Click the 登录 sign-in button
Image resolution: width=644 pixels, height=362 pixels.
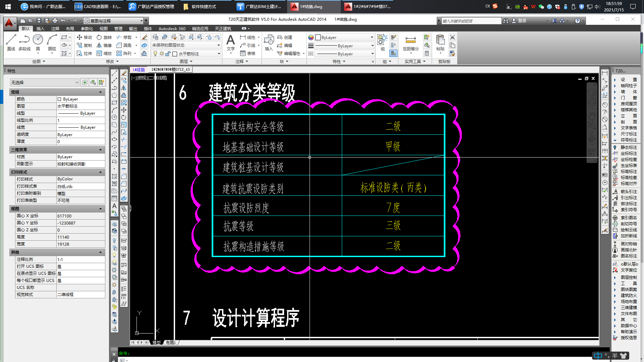pyautogui.click(x=519, y=21)
